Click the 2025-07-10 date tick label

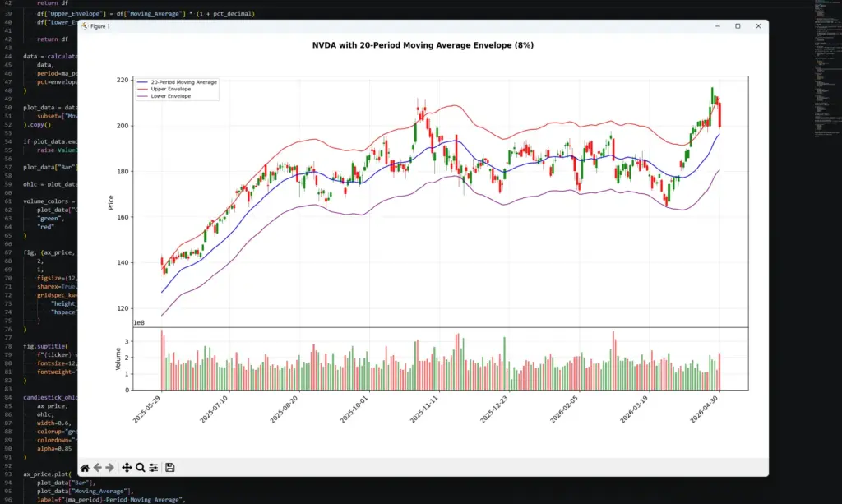tap(215, 409)
